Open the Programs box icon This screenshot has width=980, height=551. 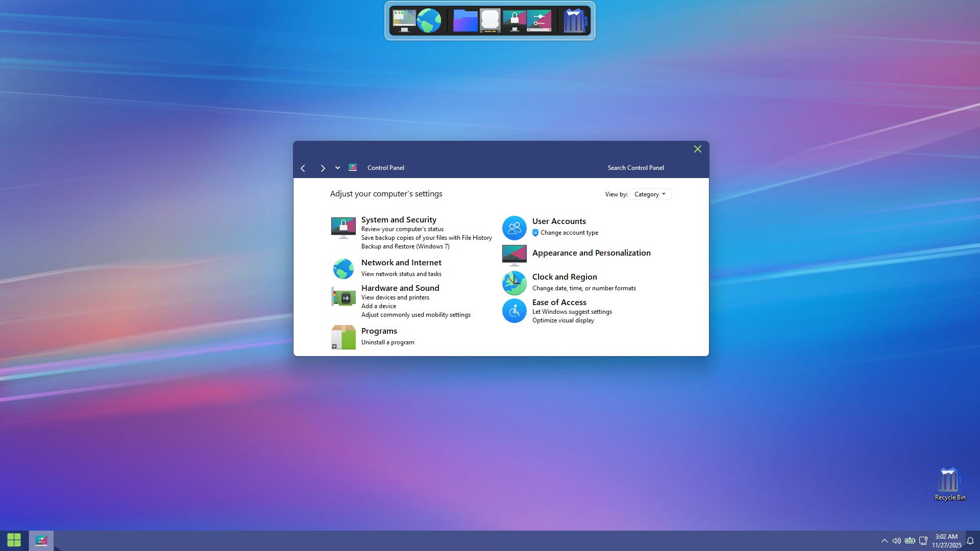point(343,337)
